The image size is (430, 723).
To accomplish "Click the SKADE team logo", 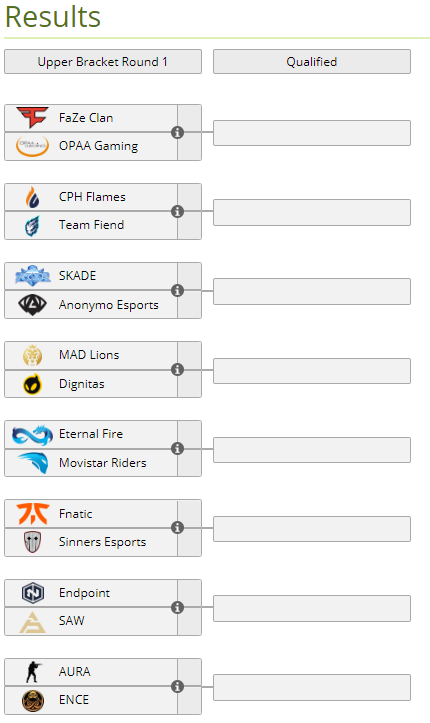I will pyautogui.click(x=32, y=276).
